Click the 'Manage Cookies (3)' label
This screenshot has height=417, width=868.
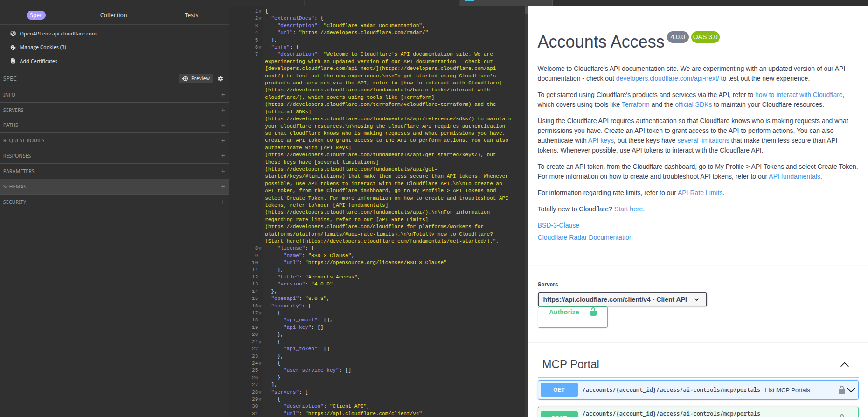[43, 47]
